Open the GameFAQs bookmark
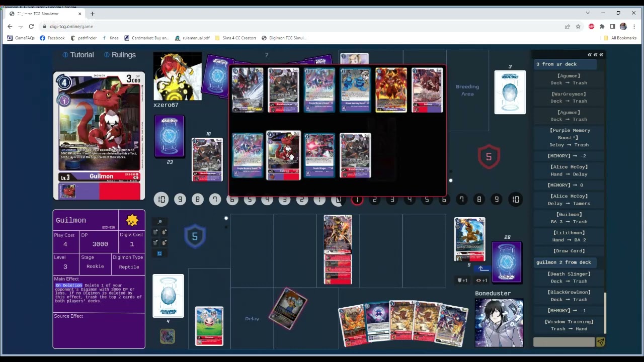Screen dimensions: 644x362 coord(21,38)
